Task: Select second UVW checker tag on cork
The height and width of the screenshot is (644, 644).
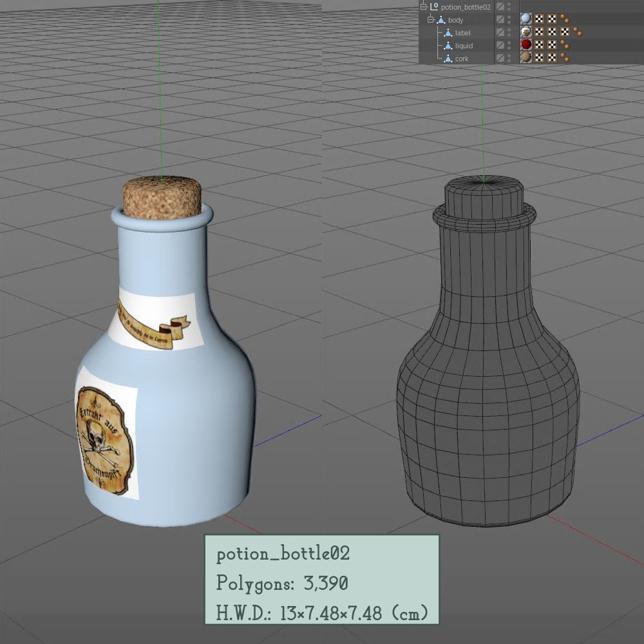Action: (552, 57)
